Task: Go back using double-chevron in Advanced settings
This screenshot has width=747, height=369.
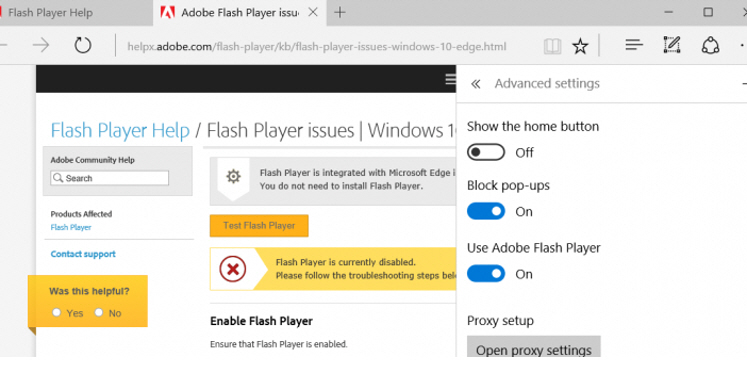Action: tap(475, 84)
